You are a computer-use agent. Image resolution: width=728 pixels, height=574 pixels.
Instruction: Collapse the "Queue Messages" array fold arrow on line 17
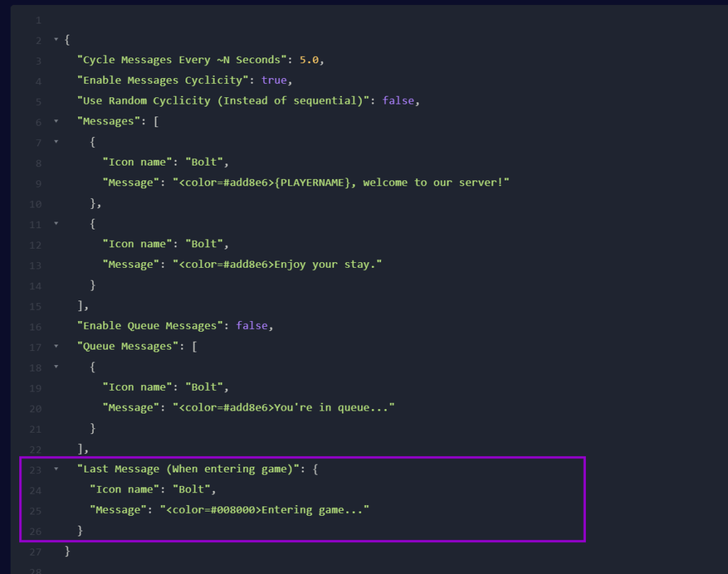point(55,346)
